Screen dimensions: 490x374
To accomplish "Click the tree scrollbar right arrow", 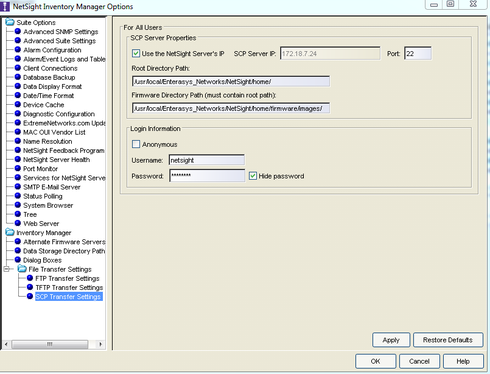I will 100,344.
